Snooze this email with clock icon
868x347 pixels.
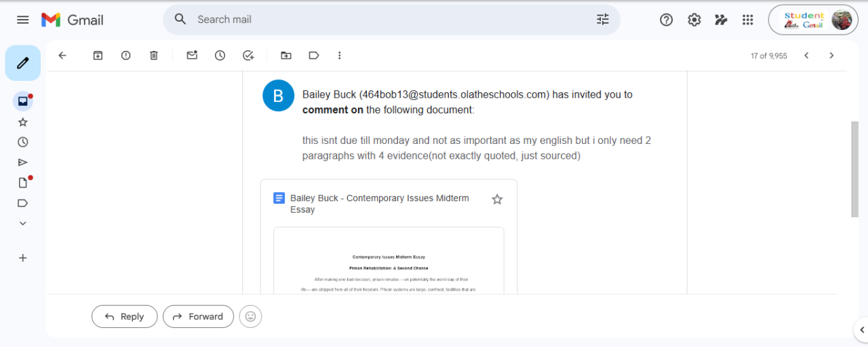220,56
